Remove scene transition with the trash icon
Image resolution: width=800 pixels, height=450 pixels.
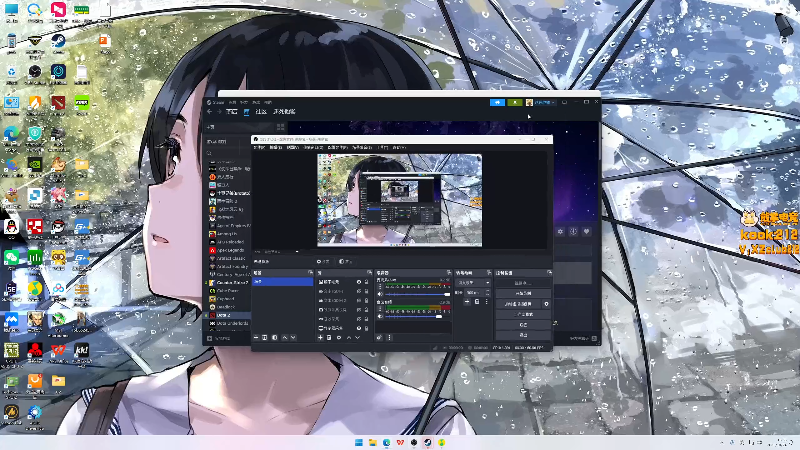[477, 302]
